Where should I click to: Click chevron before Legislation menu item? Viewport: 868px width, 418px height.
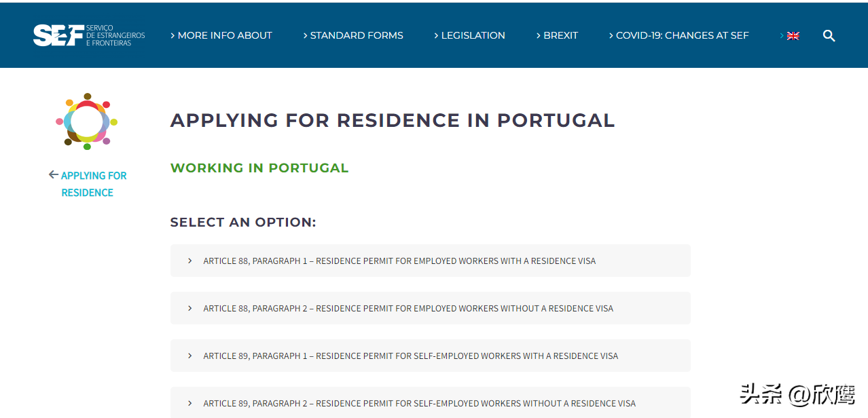[x=437, y=35]
